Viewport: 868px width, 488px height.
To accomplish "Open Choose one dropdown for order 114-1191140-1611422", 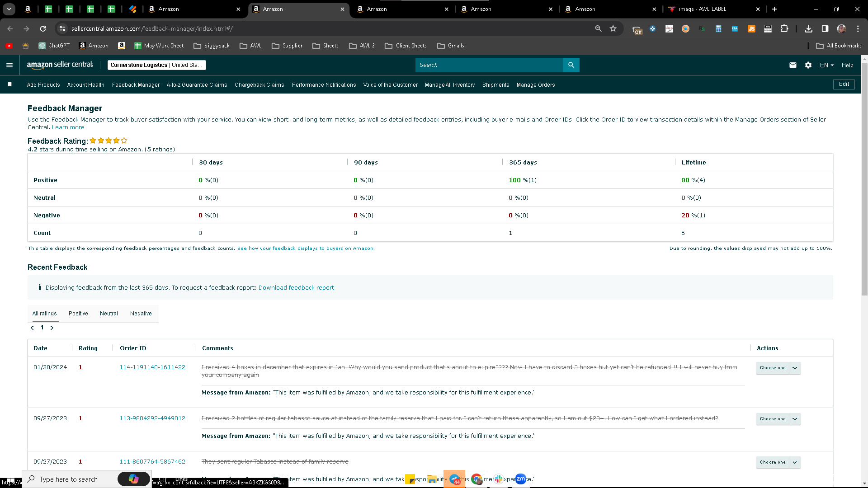I will pyautogui.click(x=778, y=368).
